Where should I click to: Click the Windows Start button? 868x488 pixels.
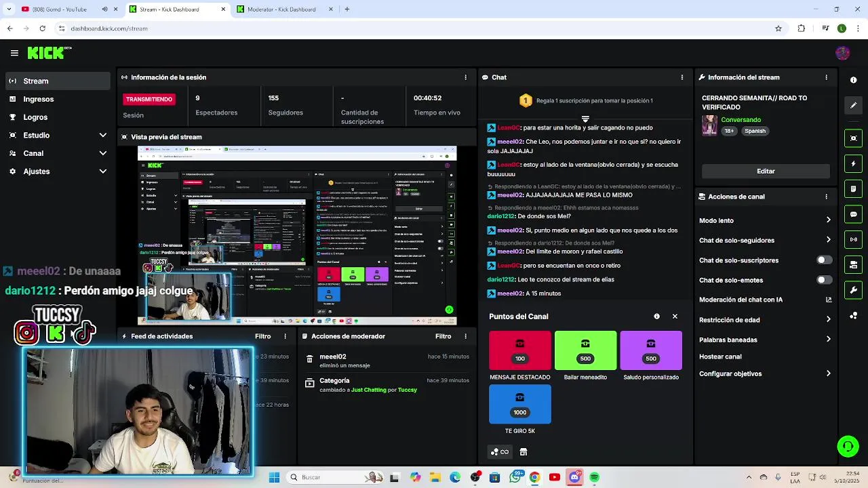(274, 477)
